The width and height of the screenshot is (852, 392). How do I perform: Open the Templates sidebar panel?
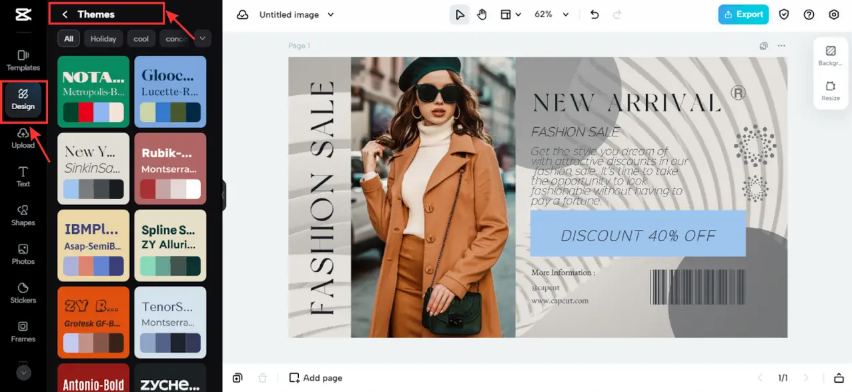tap(23, 61)
